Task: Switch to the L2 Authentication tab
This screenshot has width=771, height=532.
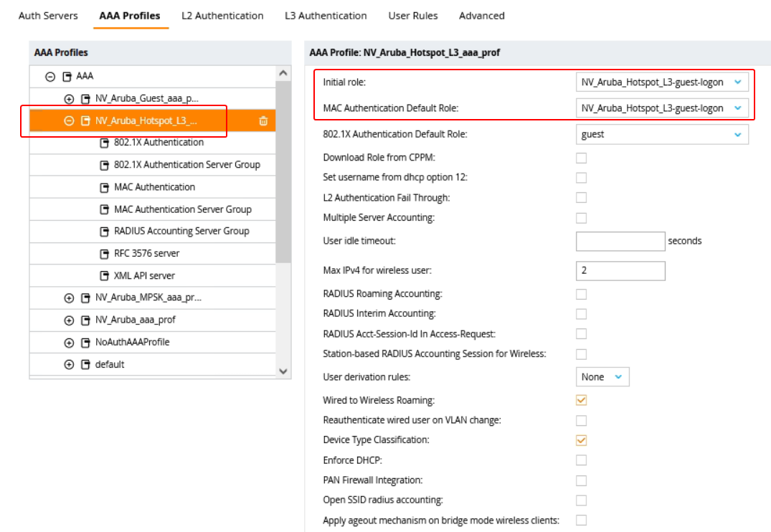Action: coord(222,16)
